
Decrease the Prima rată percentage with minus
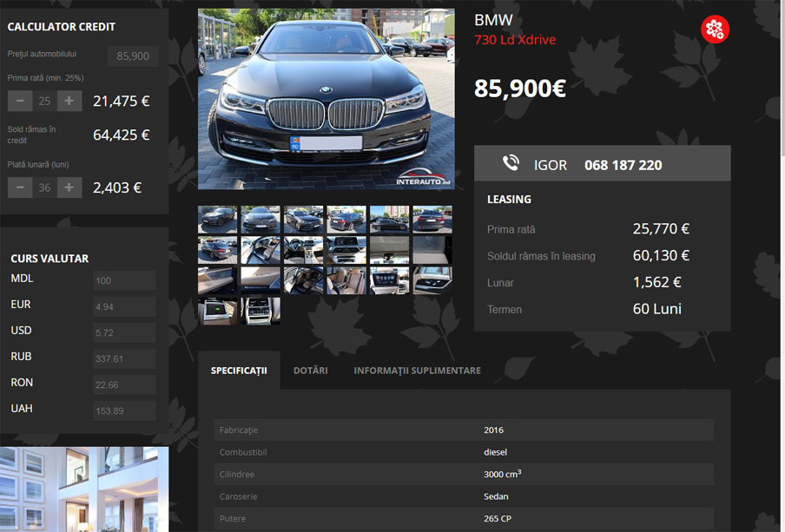coord(20,101)
